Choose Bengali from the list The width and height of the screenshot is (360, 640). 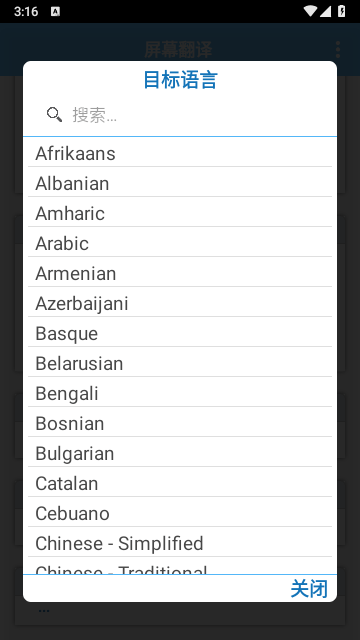pos(180,393)
